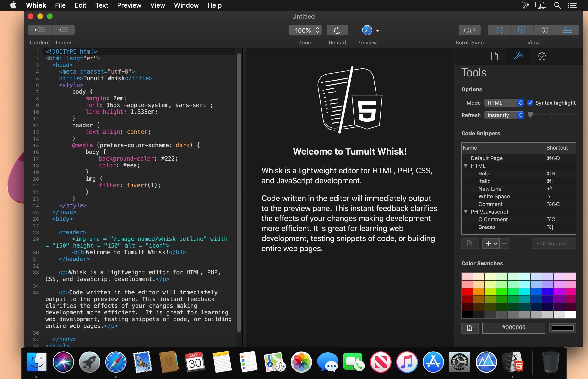This screenshot has width=588, height=379.
Task: Open the Document inspector tab icon
Action: click(x=495, y=56)
